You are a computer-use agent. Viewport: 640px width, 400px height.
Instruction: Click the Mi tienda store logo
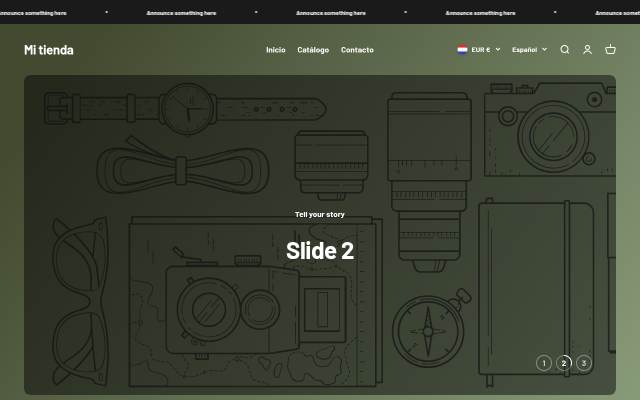(49, 50)
